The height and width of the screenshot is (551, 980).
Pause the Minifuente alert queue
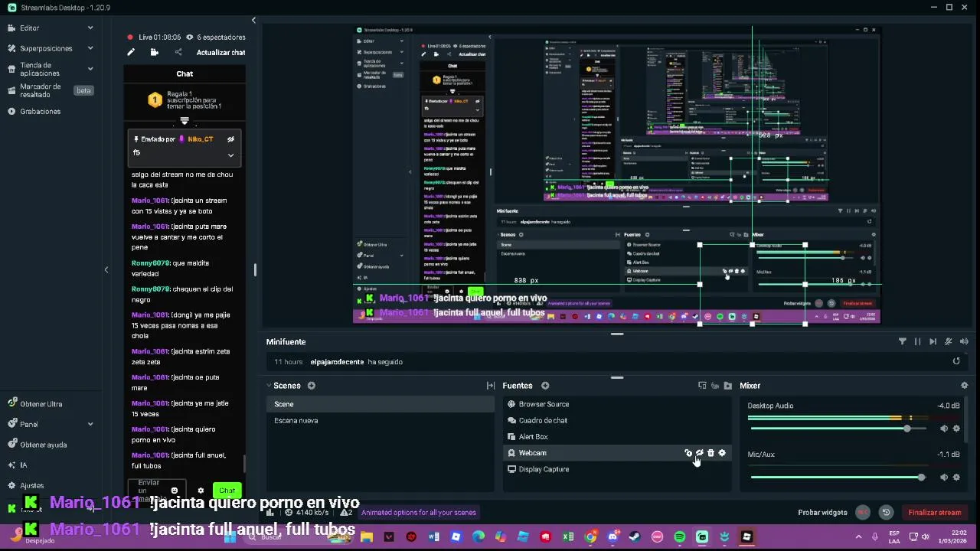coord(917,342)
